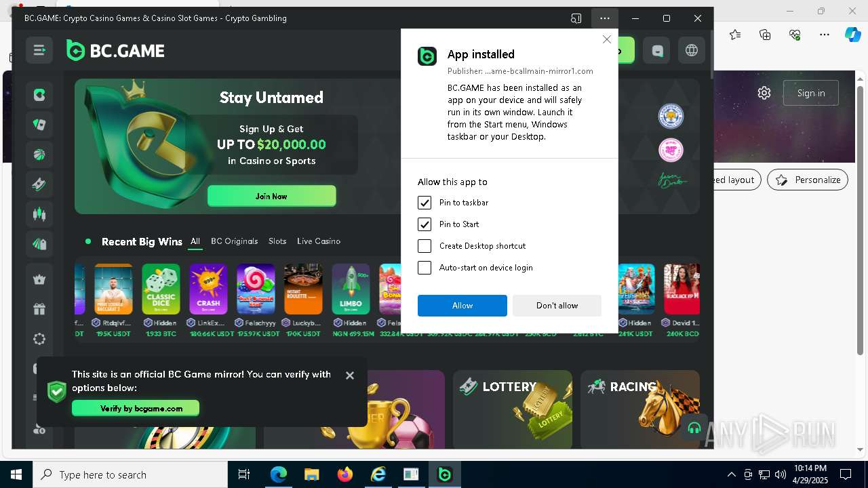Click the app sidebar panel icon in titlebar
The image size is (868, 488).
(576, 18)
